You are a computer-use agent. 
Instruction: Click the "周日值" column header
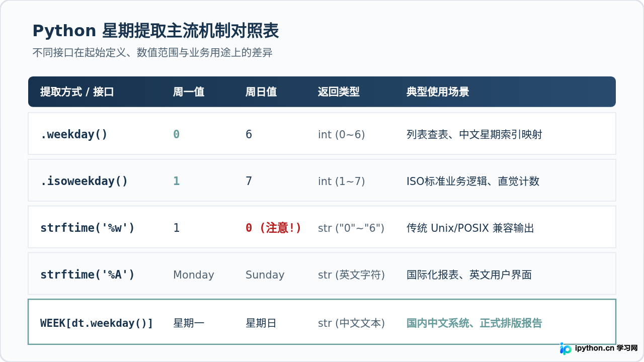(x=261, y=92)
